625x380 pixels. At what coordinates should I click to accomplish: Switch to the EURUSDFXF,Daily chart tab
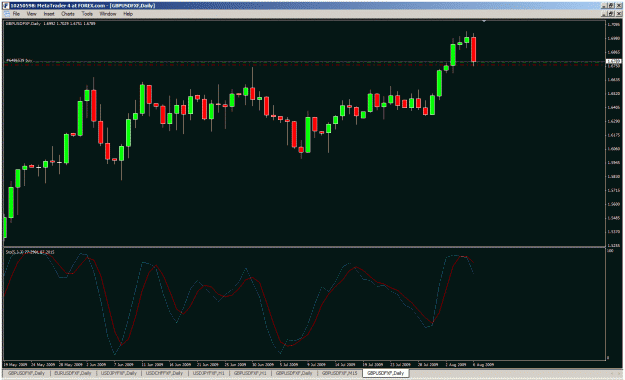[x=73, y=373]
